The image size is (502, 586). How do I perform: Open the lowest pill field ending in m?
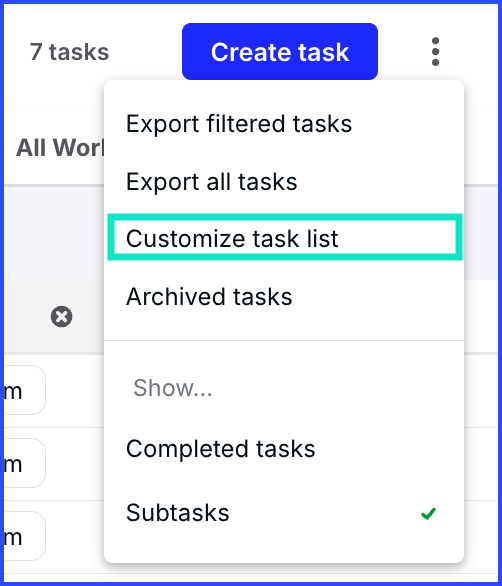[x=24, y=536]
